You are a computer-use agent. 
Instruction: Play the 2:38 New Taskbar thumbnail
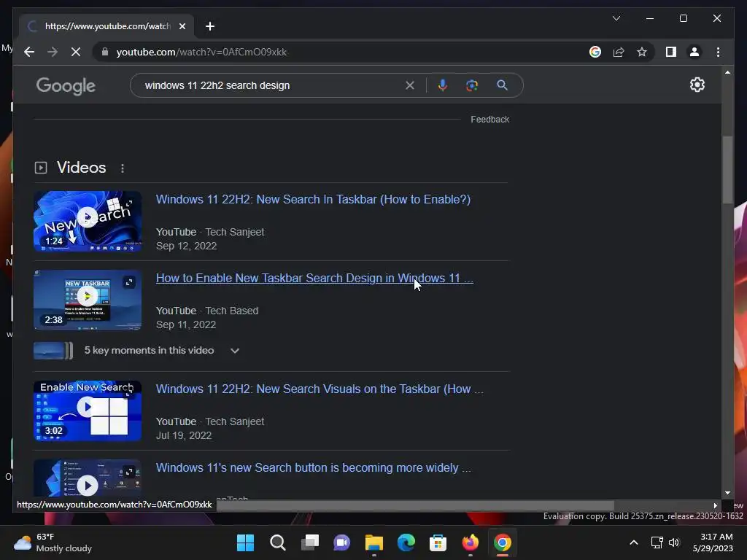[x=88, y=300]
